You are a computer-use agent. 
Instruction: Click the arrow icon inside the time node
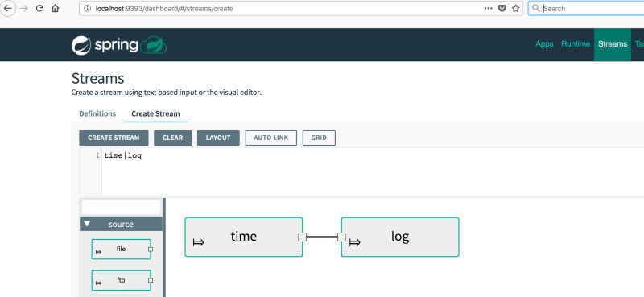(x=198, y=242)
